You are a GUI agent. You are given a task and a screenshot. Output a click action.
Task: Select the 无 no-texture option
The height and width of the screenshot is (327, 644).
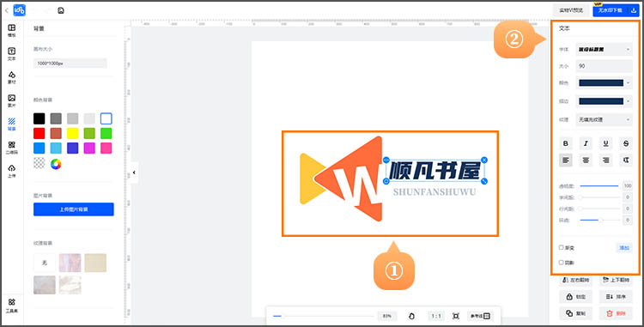45,263
